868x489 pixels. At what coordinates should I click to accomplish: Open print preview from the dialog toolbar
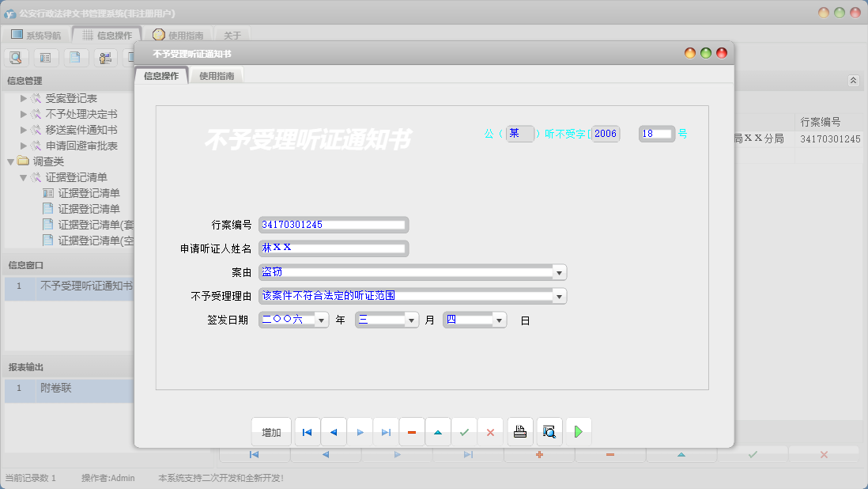549,431
